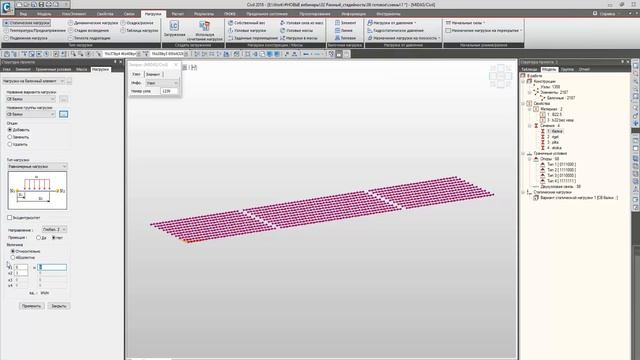The height and width of the screenshot is (360, 640).
Task: Switch to Element tab in query dialog
Action: [x=153, y=74]
